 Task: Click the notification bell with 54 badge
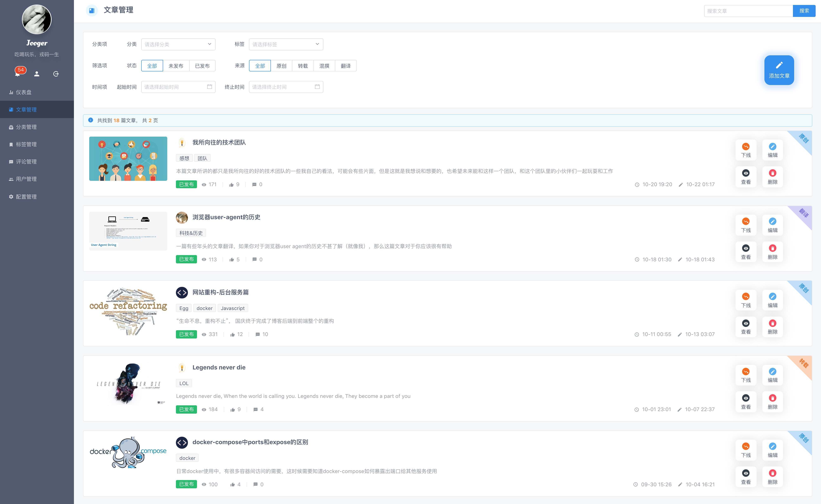[18, 73]
